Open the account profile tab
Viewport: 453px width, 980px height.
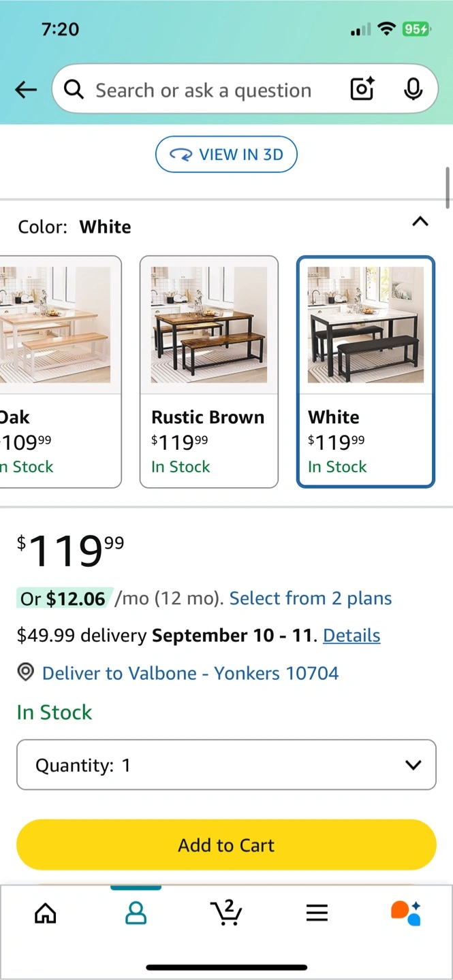tap(136, 913)
